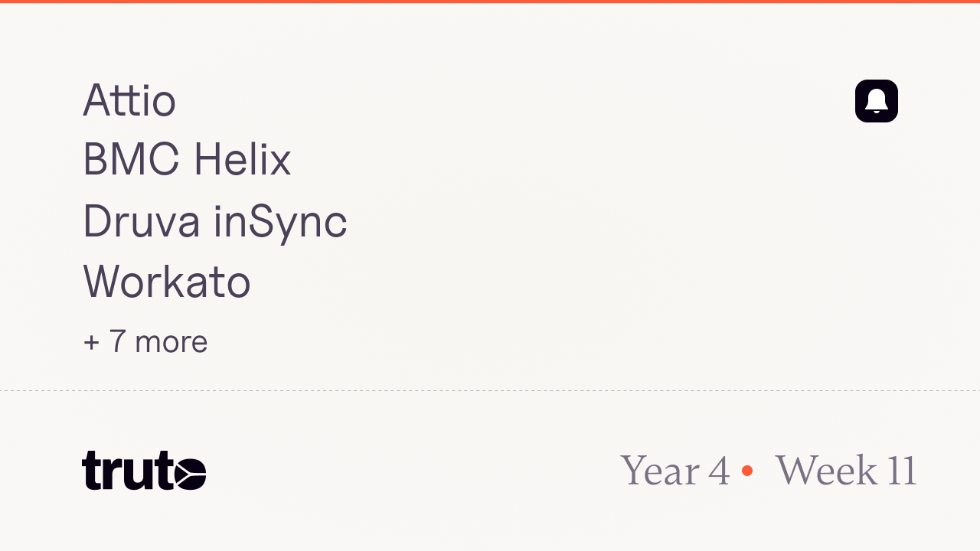Click the word Helix
The width and height of the screenshot is (980, 551).
[x=242, y=160]
